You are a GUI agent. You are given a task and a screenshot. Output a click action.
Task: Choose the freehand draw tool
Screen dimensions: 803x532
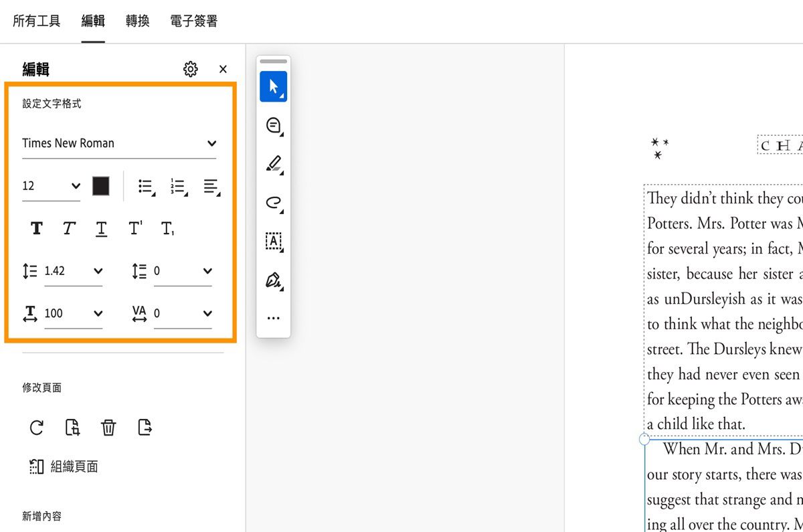tap(274, 203)
